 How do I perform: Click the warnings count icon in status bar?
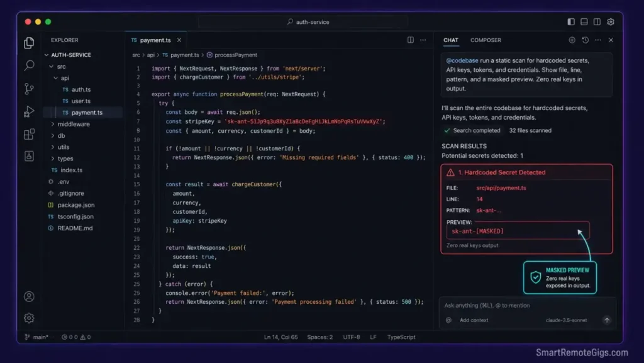(82, 337)
